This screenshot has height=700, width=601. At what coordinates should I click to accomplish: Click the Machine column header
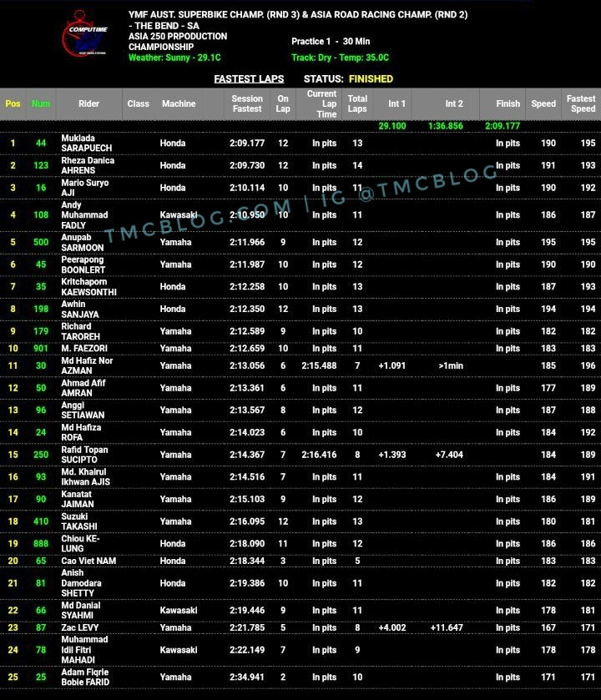179,103
